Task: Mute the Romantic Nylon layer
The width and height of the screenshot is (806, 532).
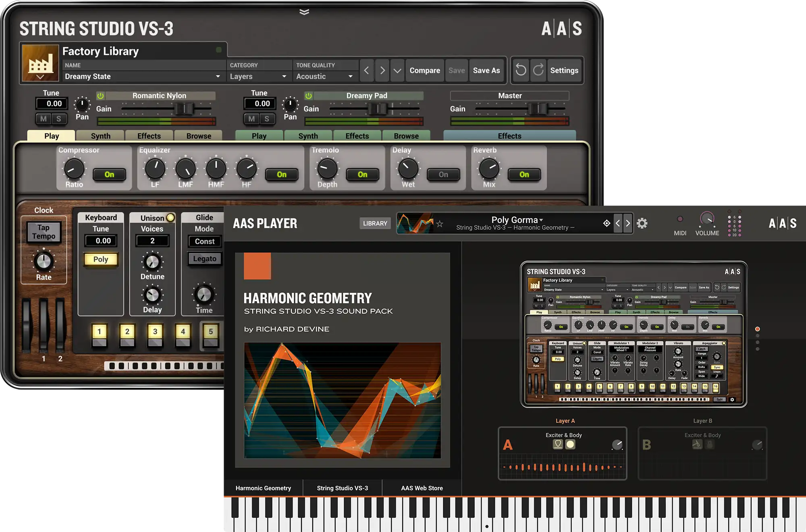Action: tap(44, 118)
